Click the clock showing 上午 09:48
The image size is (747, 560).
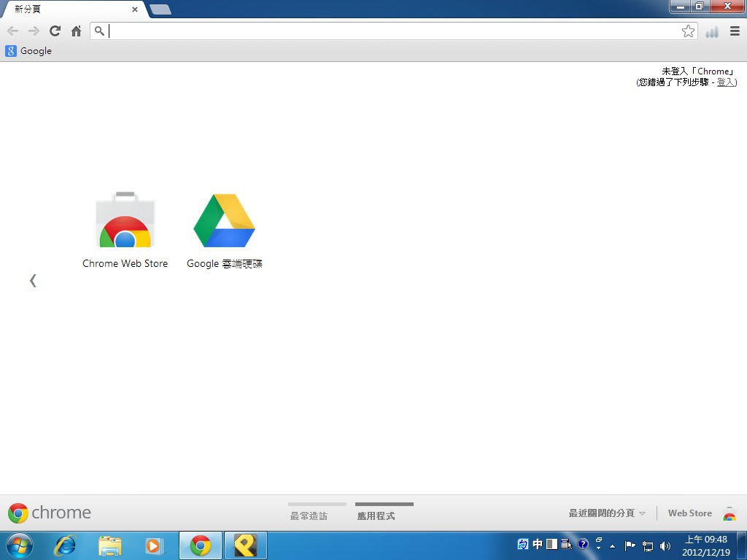click(x=706, y=545)
